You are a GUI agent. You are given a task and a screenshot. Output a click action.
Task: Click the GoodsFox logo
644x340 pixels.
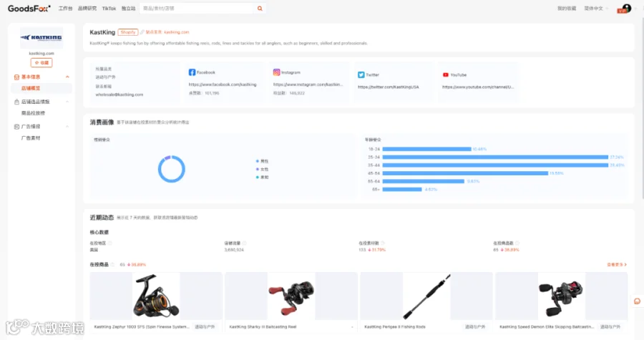pyautogui.click(x=29, y=8)
